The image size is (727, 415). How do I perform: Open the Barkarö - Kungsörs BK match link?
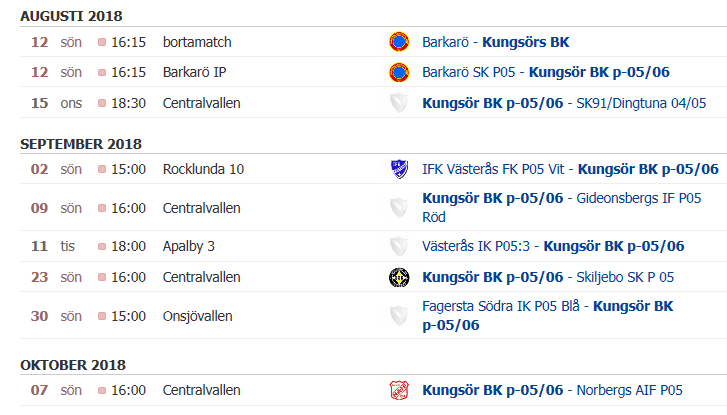click(495, 42)
